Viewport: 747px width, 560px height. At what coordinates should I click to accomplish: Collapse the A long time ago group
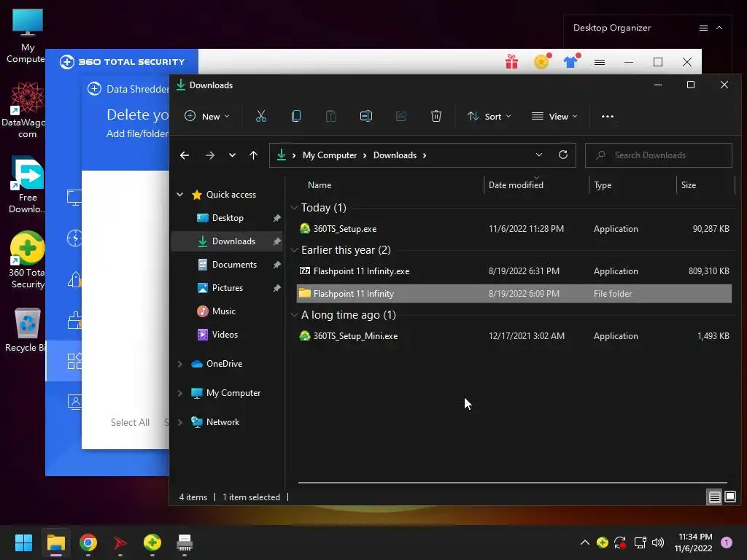295,315
